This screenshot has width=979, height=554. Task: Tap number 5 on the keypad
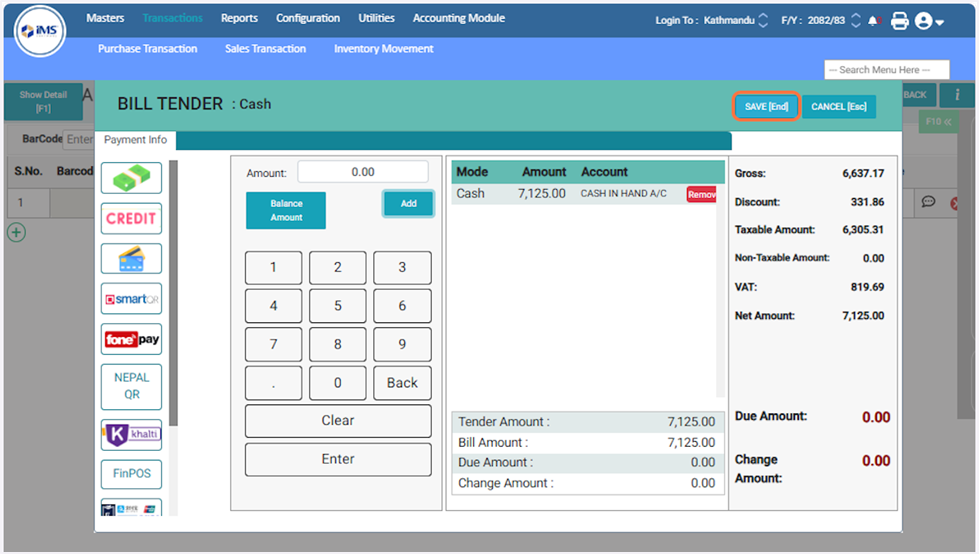tap(337, 306)
